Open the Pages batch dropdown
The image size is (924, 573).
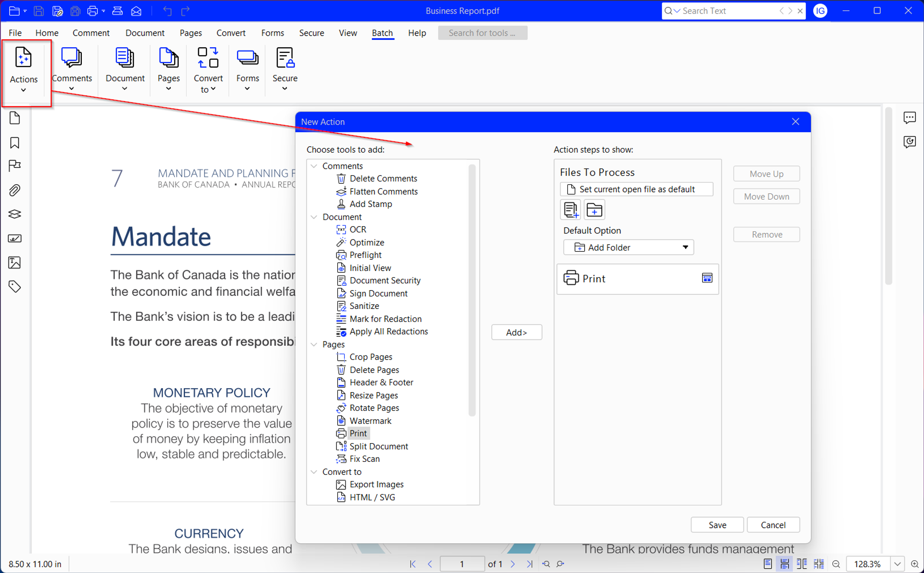coord(168,69)
